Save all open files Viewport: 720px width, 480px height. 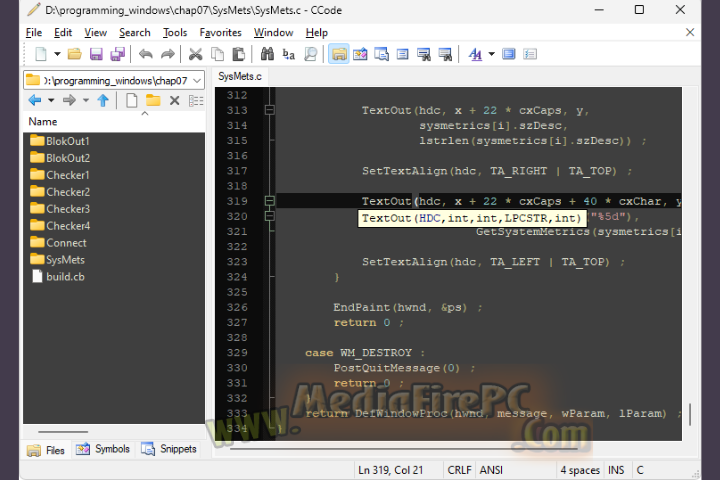118,54
